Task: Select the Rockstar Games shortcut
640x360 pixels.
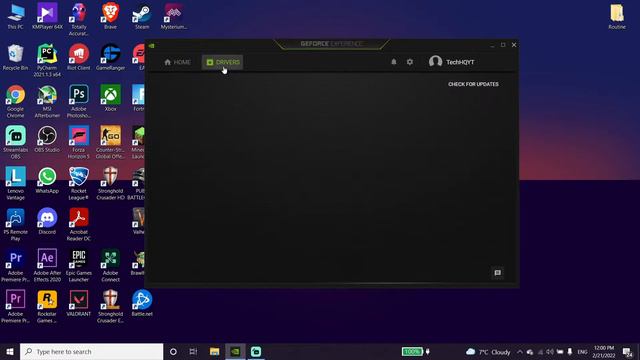Action: click(x=47, y=306)
